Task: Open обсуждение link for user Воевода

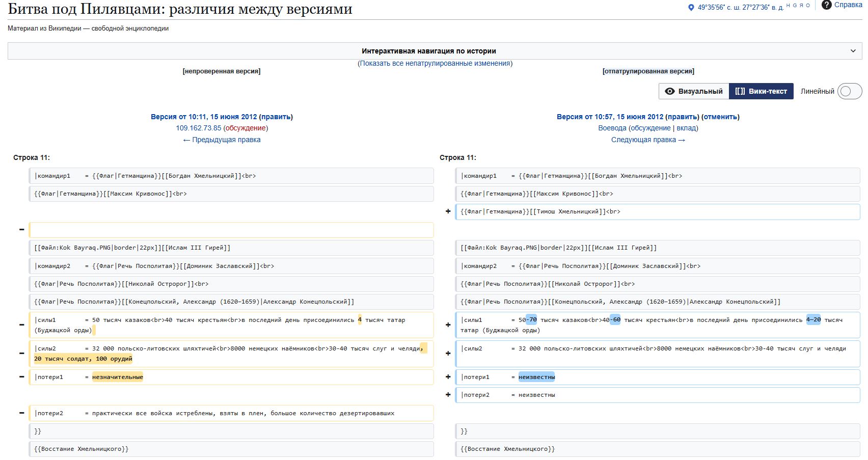Action: click(650, 128)
